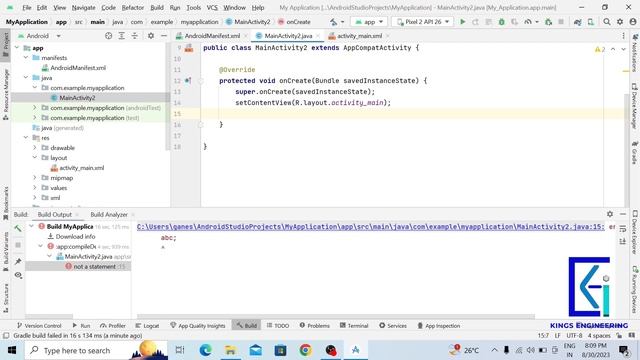Collapse the manifests folder
This screenshot has width=640, height=360.
[26, 58]
